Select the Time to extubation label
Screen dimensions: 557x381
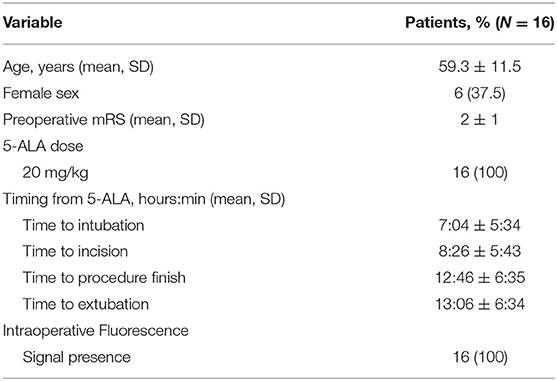point(86,304)
